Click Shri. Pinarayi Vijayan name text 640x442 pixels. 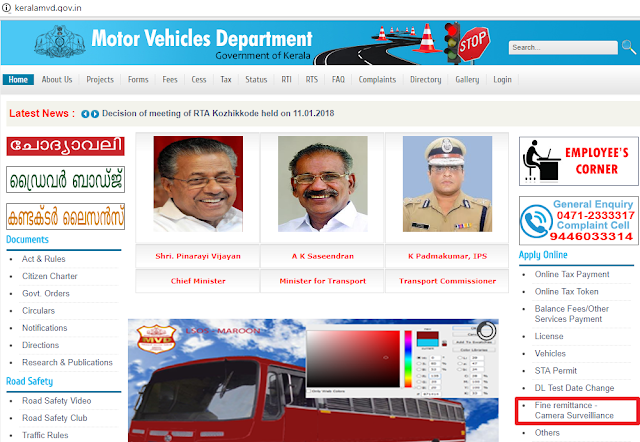(198, 256)
